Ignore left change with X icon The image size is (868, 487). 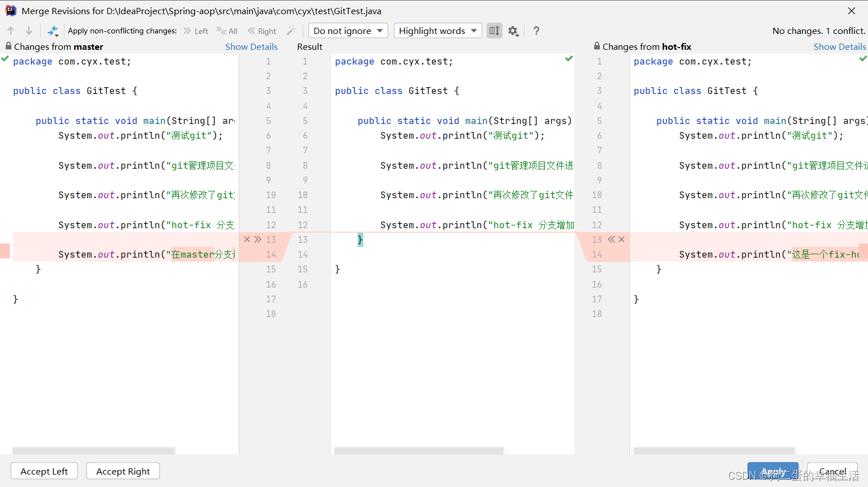[247, 240]
